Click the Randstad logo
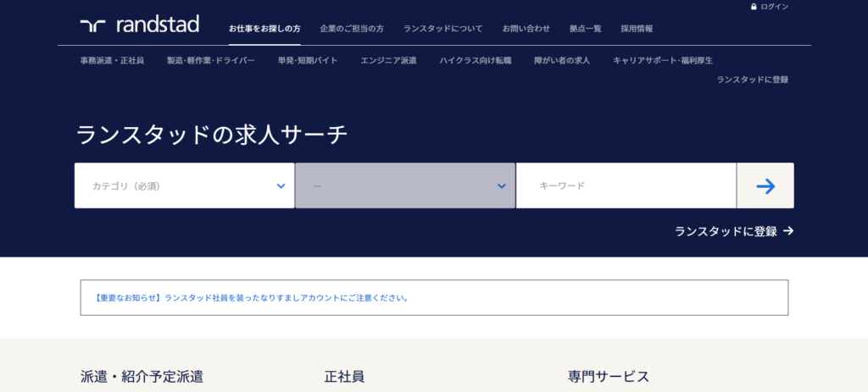Screen dimensions: 868x392 point(140,25)
